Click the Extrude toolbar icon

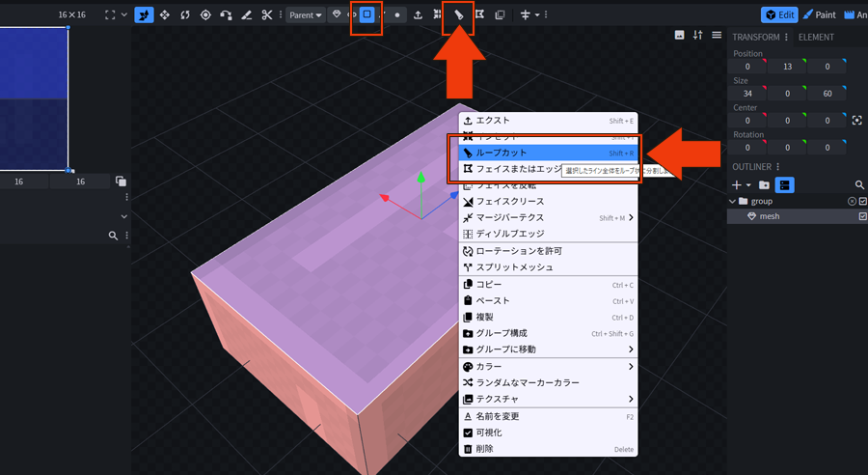click(x=418, y=15)
